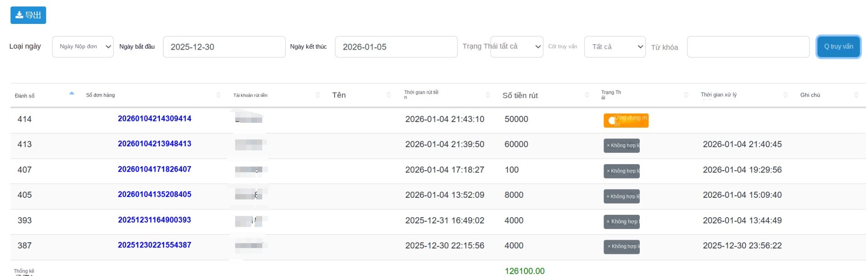The width and height of the screenshot is (868, 276).
Task: Click the truy vấn query button
Action: pos(838,47)
